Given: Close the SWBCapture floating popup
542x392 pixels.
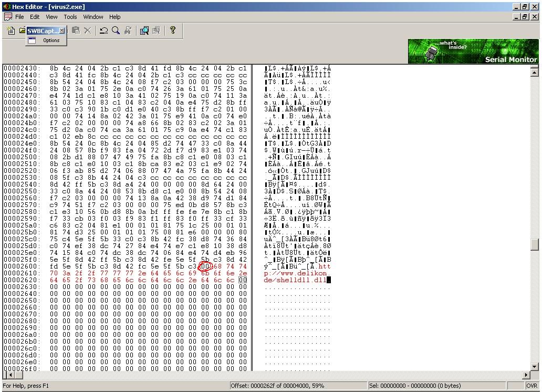Looking at the screenshot, I should [x=62, y=30].
